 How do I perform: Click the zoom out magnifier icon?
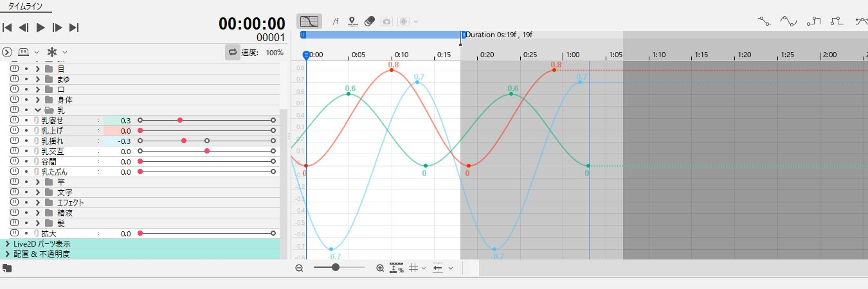point(299,268)
